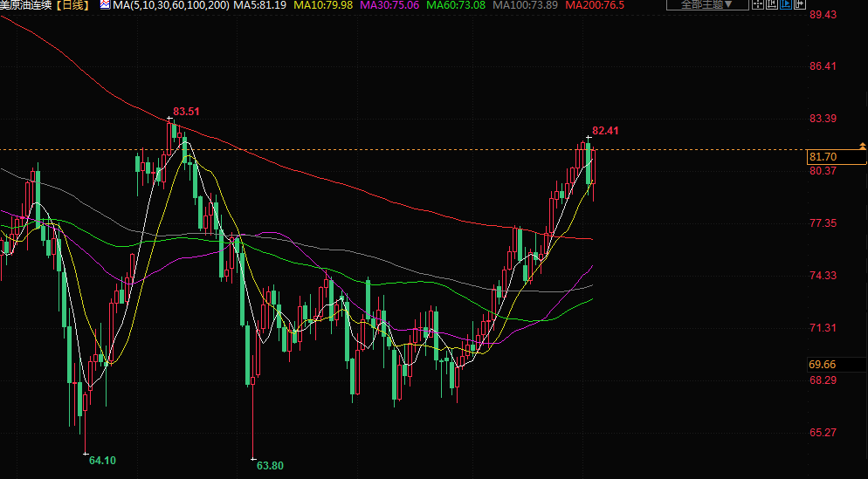This screenshot has height=479, width=868.
Task: Click the orange double-arrow above 81.70 price
Action: [x=862, y=146]
